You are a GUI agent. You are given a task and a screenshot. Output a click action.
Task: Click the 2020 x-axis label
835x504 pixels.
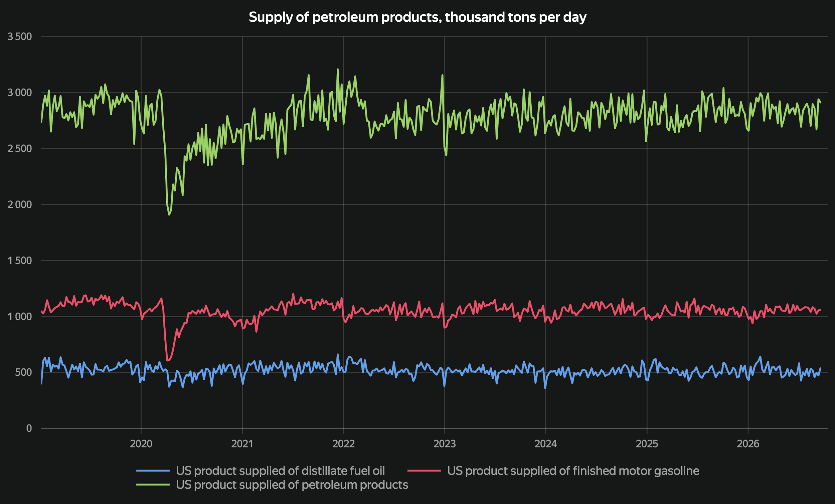(141, 444)
